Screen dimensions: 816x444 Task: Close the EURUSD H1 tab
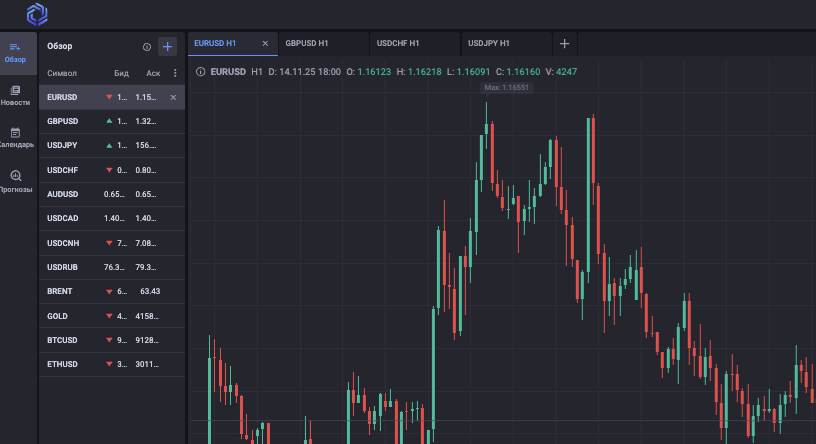265,43
